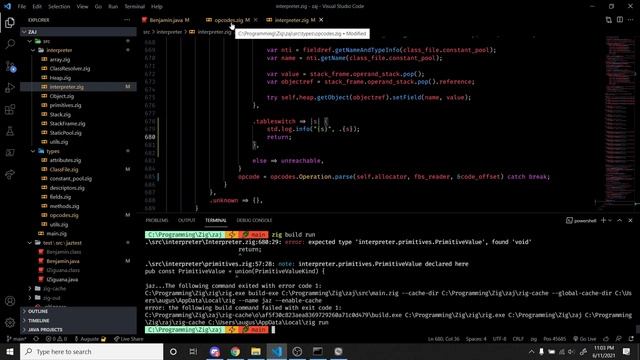Click the Ln 680, Col 36 indicator
640x360 pixels.
443,339
